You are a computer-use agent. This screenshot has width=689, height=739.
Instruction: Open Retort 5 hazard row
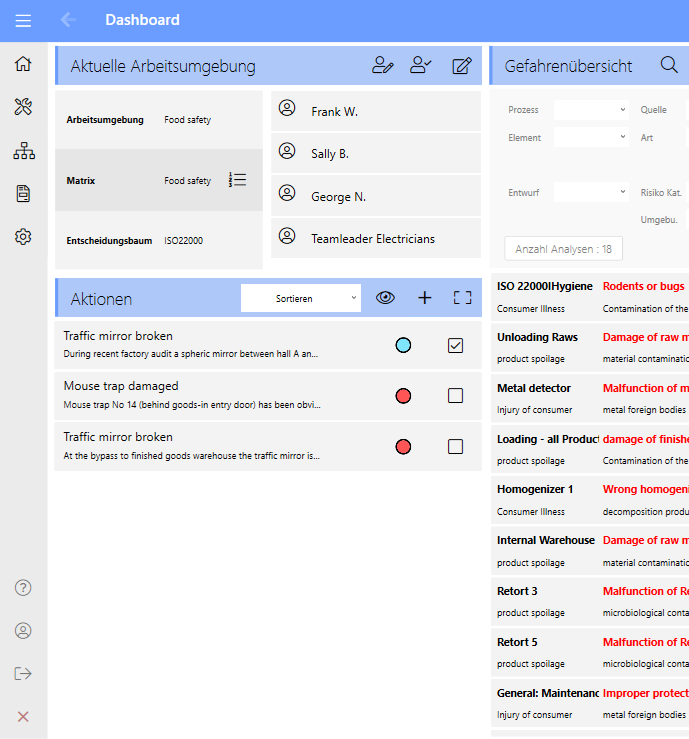coord(590,653)
